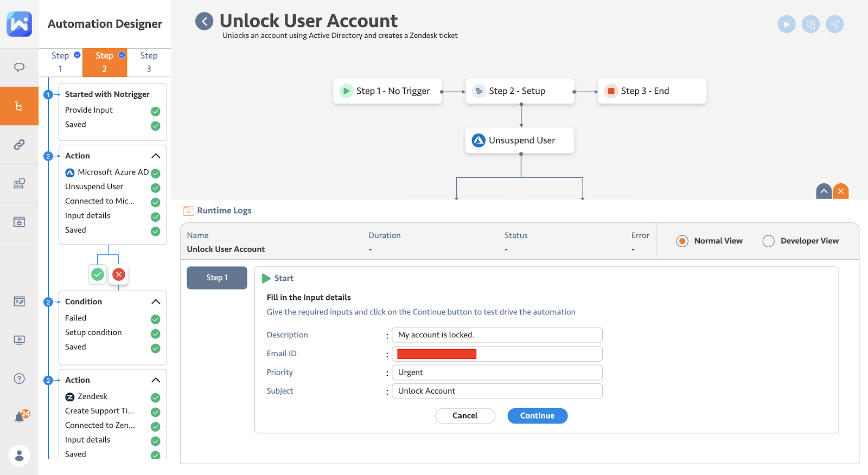Screen dimensions: 868x475
Task: Click the Step 1 runtime log button
Action: pyautogui.click(x=217, y=278)
